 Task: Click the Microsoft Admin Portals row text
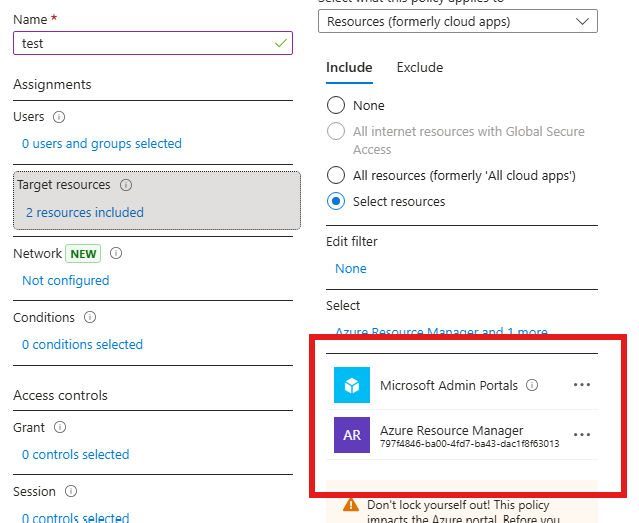coord(449,385)
